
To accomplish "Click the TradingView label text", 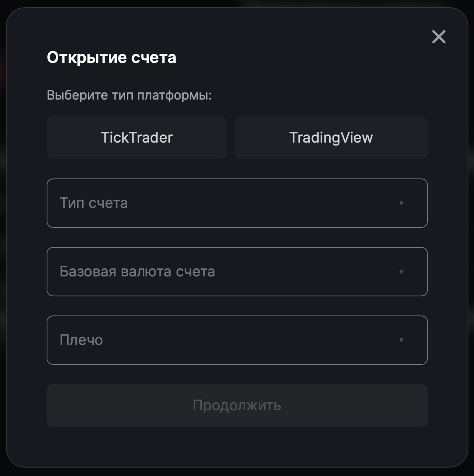I will pyautogui.click(x=331, y=138).
